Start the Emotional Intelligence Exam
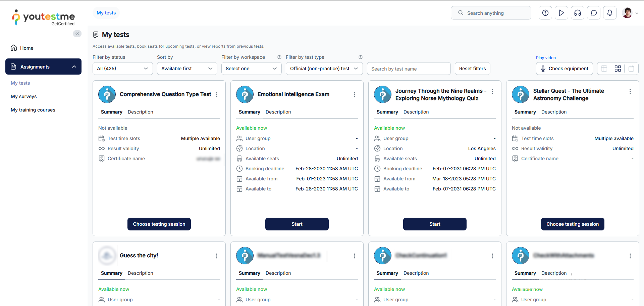644x306 pixels. point(297,224)
